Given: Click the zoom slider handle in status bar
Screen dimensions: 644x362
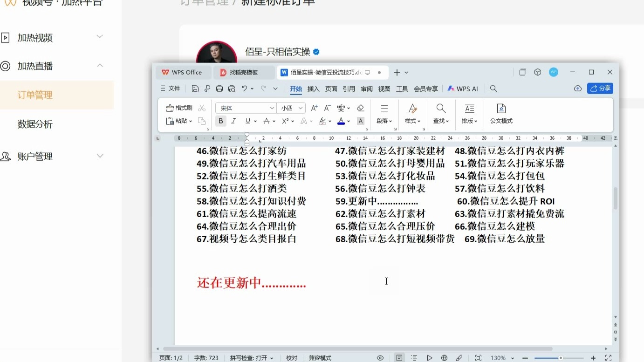Looking at the screenshot, I should pos(561,358).
